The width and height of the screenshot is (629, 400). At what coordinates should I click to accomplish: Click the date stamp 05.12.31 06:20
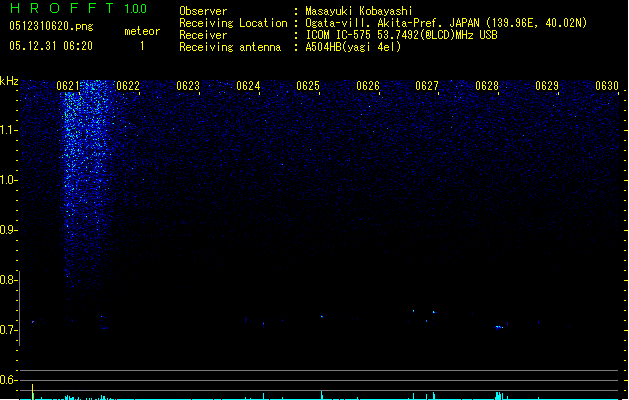pos(51,46)
